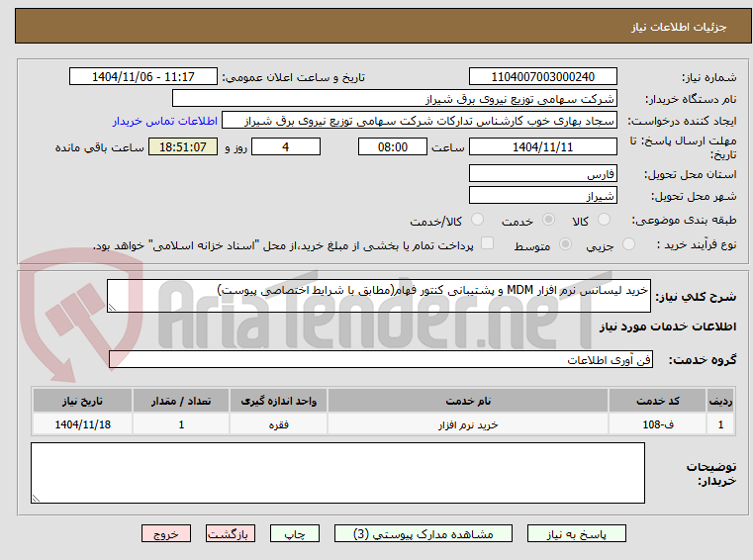Click the چاپ print button
Viewport: 753px width, 560px height.
[x=295, y=533]
